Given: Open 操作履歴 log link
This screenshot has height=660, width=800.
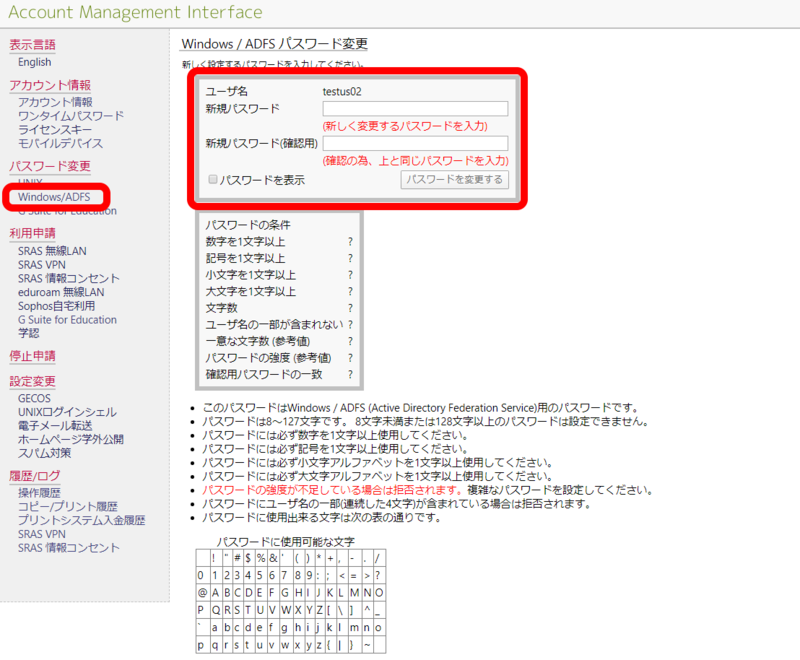Looking at the screenshot, I should click(39, 493).
